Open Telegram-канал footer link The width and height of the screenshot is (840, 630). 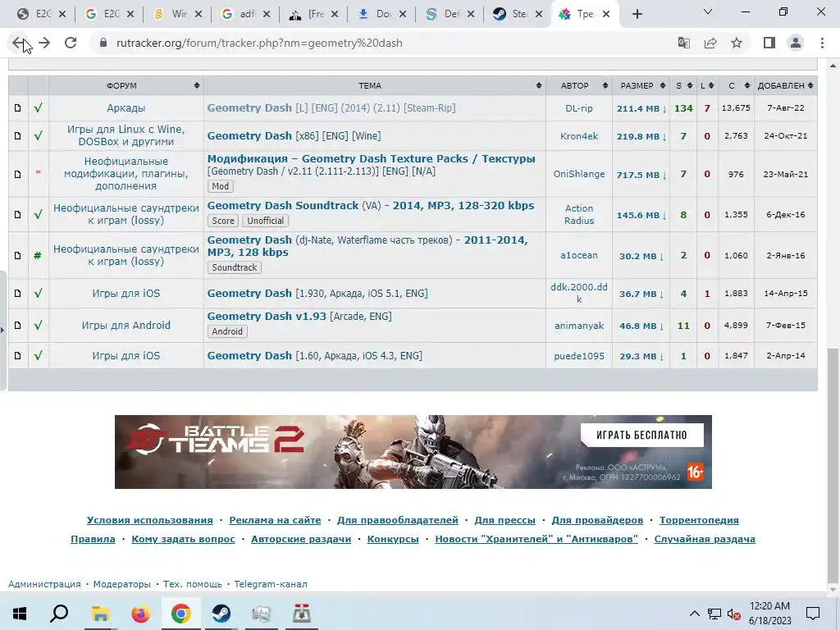pos(271,584)
